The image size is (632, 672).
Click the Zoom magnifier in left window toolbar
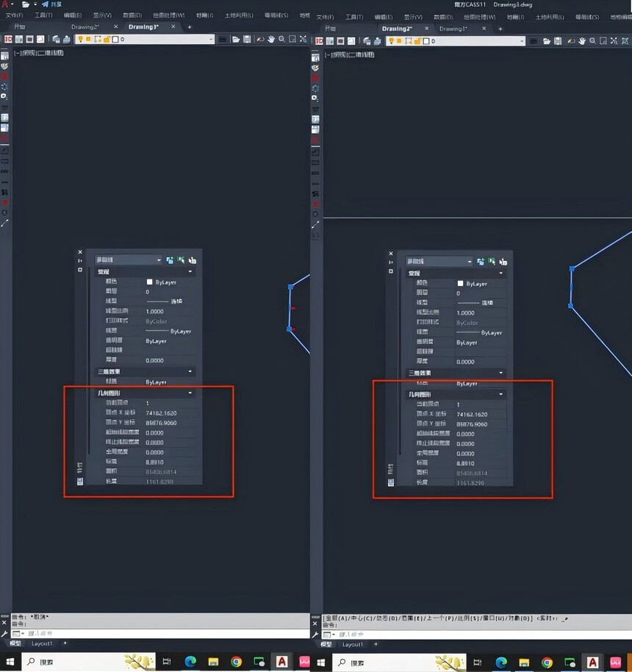click(x=281, y=40)
